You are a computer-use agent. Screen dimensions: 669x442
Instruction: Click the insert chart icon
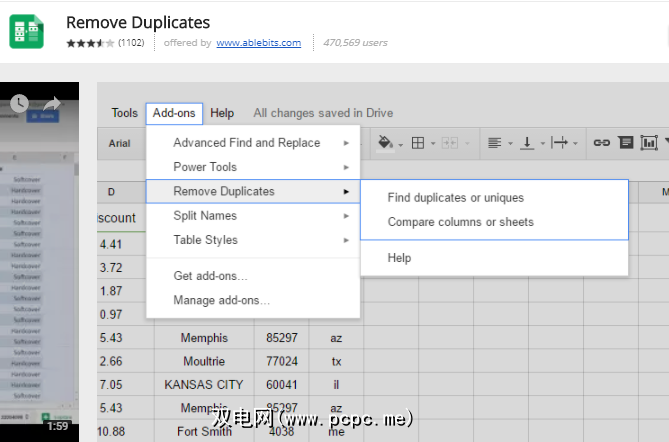[649, 143]
